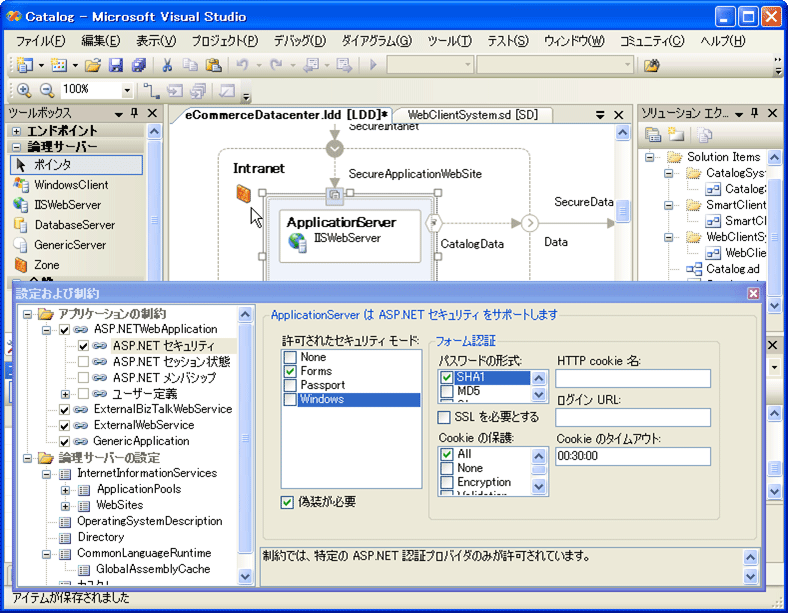Viewport: 788px width, 613px height.
Task: Check the Passport security mode checkbox
Action: pos(290,385)
